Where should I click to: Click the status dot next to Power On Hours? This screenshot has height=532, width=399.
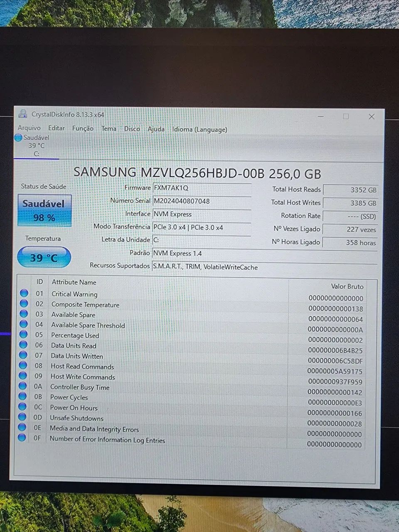tap(24, 406)
